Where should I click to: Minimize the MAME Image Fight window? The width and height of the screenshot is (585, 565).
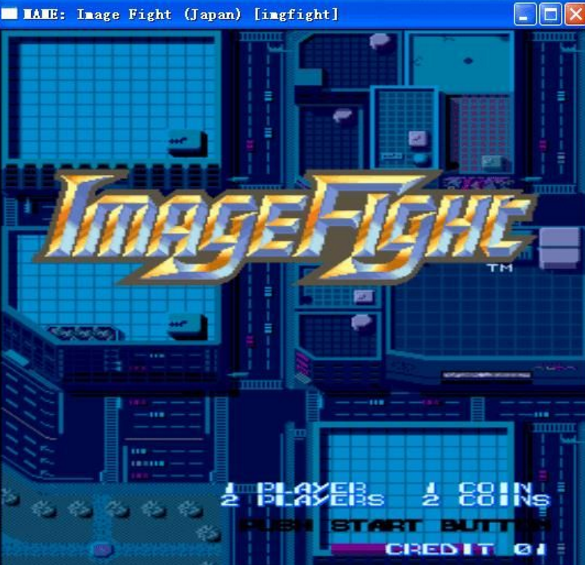coord(525,15)
